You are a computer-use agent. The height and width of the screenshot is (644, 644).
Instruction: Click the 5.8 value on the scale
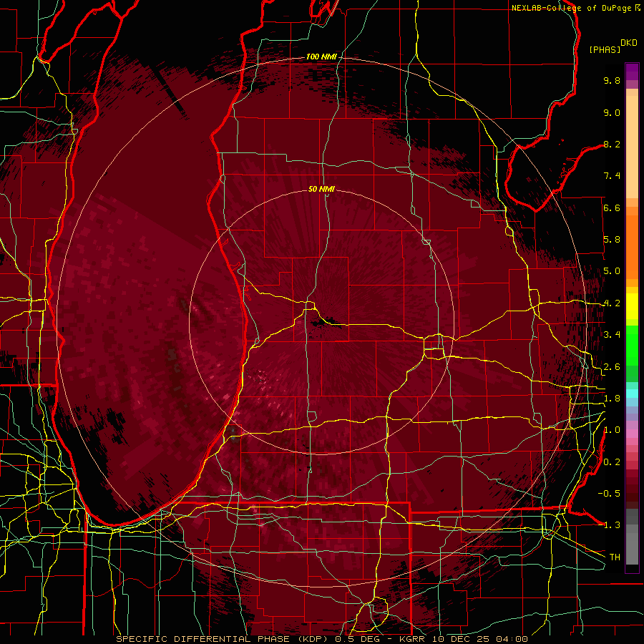(612, 240)
